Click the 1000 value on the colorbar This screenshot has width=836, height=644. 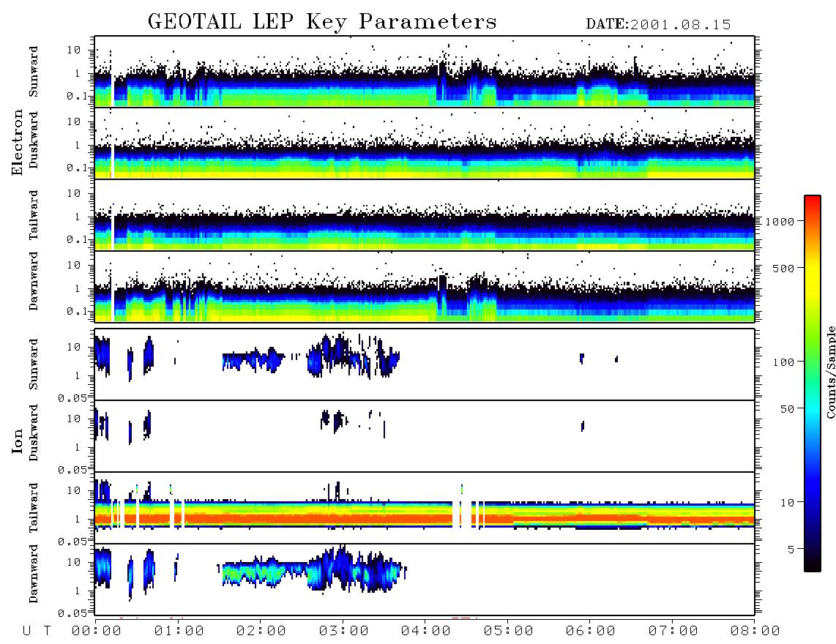[780, 222]
